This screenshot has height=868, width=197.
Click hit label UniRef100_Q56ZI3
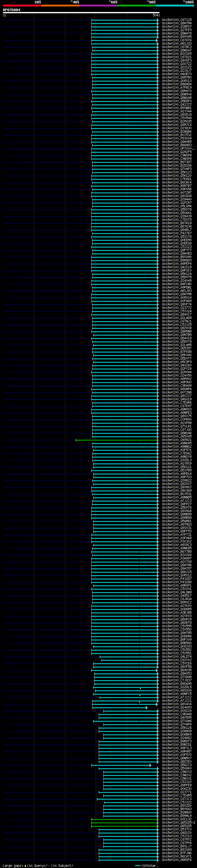pos(177,765)
